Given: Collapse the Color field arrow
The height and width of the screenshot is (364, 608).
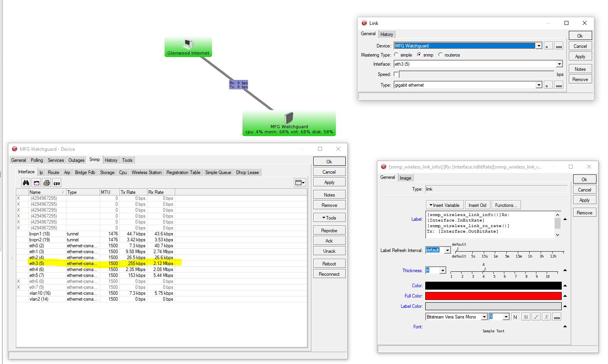Looking at the screenshot, I should point(565,286).
